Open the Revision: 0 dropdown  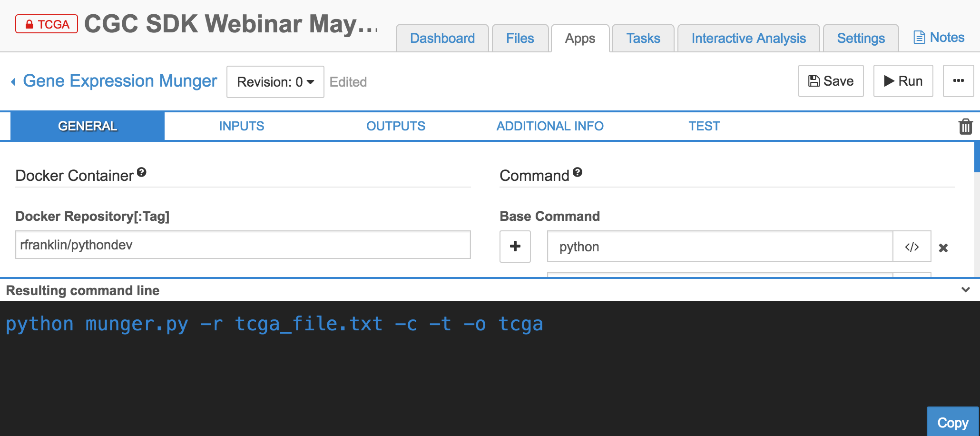275,82
